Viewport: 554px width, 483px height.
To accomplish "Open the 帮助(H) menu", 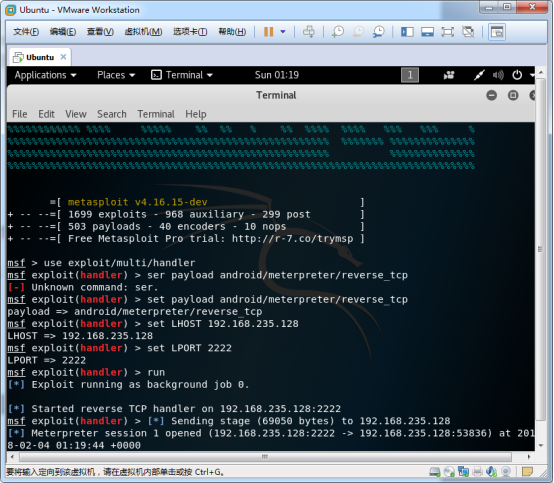I will pyautogui.click(x=232, y=32).
